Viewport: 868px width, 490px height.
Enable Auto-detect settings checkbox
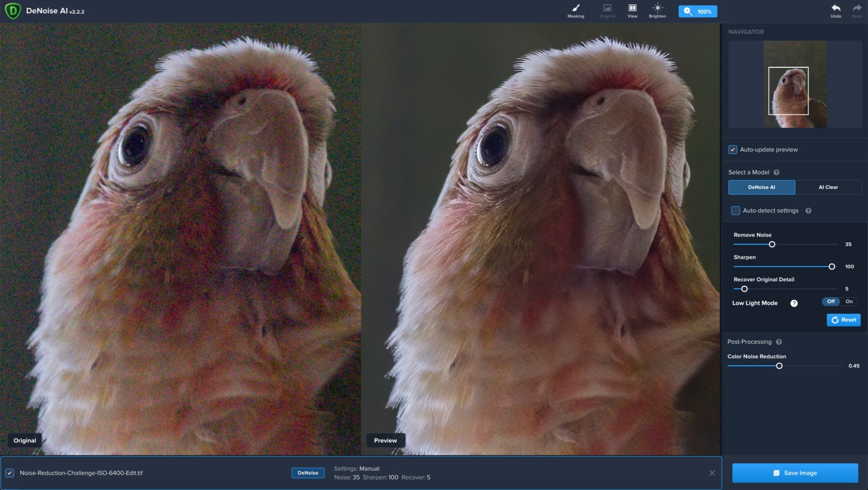[x=735, y=211]
